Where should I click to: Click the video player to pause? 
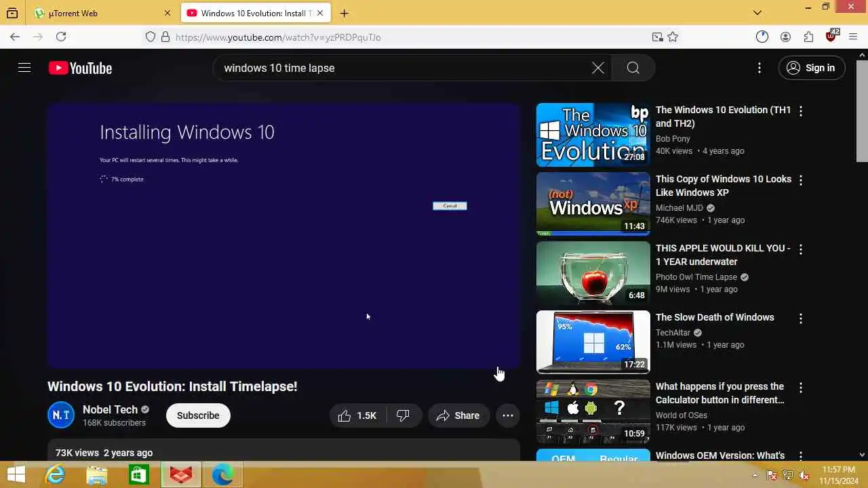283,236
